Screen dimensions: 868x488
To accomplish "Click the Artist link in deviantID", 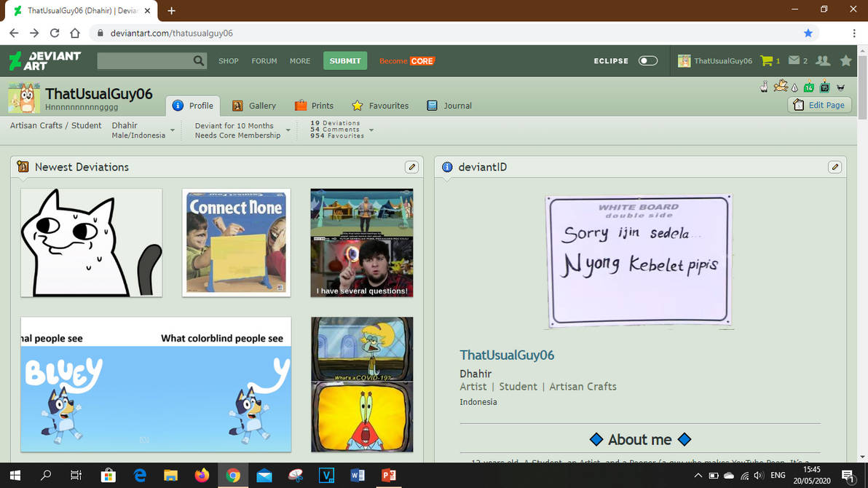I will 473,387.
